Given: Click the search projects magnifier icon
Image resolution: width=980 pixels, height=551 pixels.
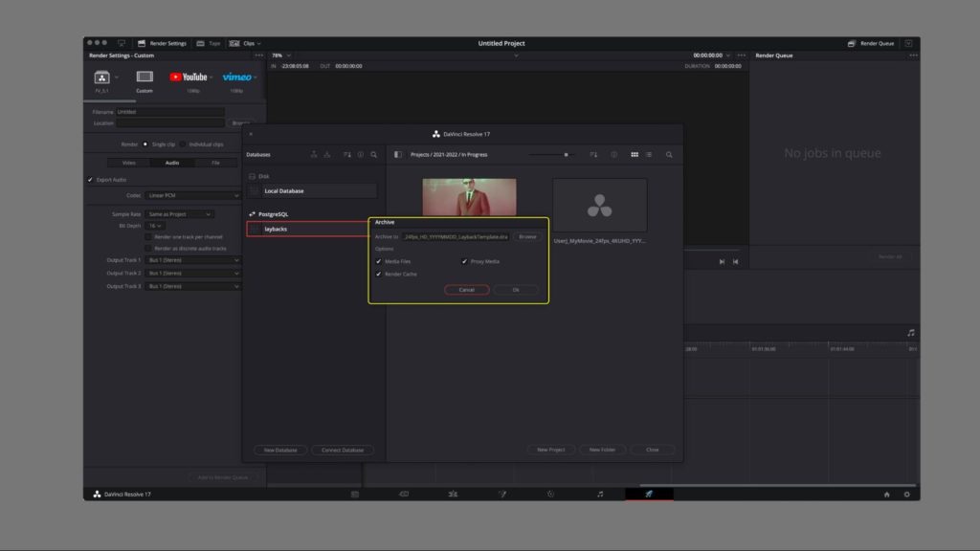Looking at the screenshot, I should coord(669,154).
